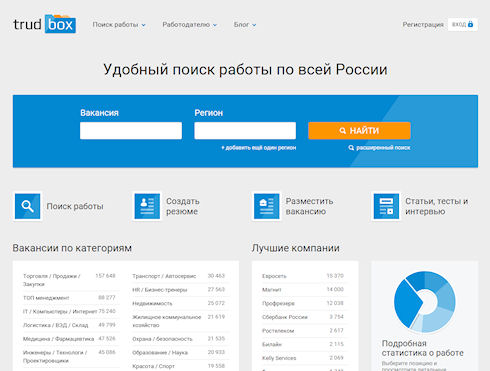Image resolution: width=490 pixels, height=371 pixels.
Task: Expand the Блог menu
Action: coord(245,25)
